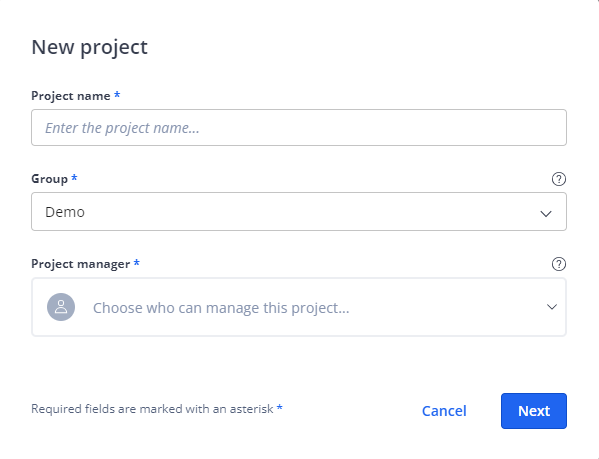This screenshot has width=599, height=459.
Task: Open the Group selector showing Demo
Action: point(299,212)
